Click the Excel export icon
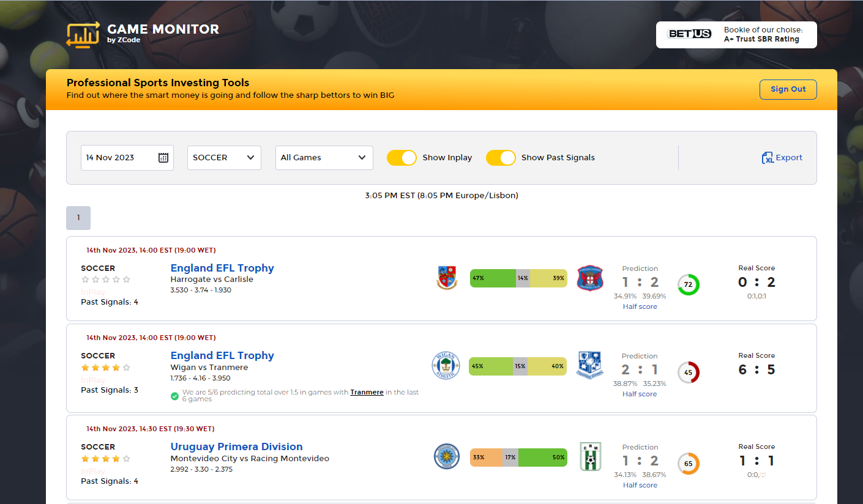Viewport: 863px width, 504px height. [x=768, y=158]
